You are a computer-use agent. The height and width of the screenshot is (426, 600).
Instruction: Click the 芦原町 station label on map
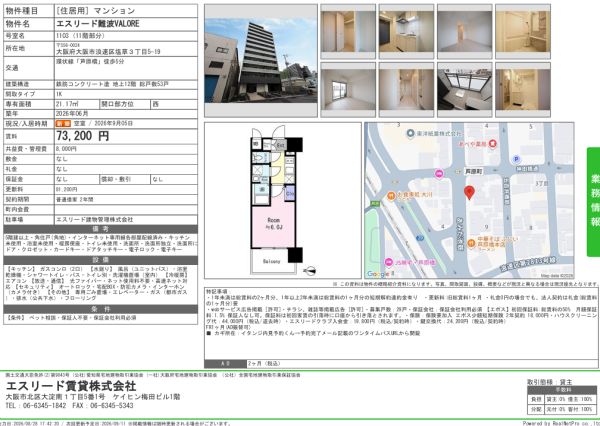tap(474, 172)
